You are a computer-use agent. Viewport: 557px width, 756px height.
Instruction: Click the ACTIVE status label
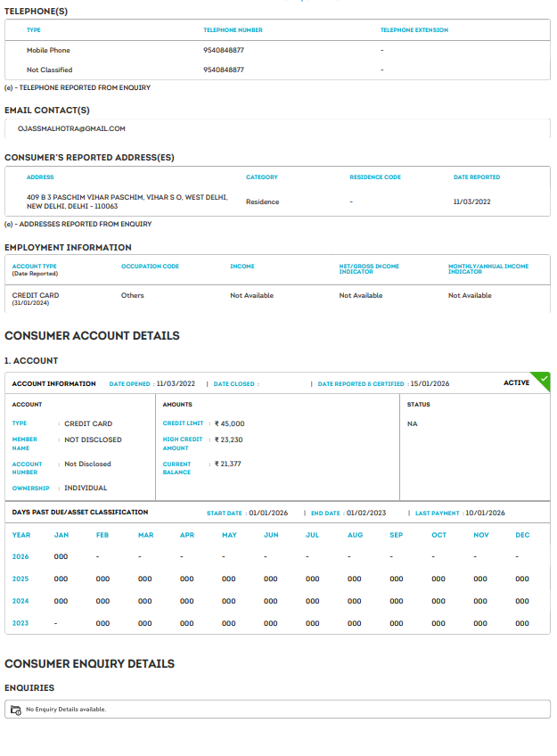click(x=516, y=383)
